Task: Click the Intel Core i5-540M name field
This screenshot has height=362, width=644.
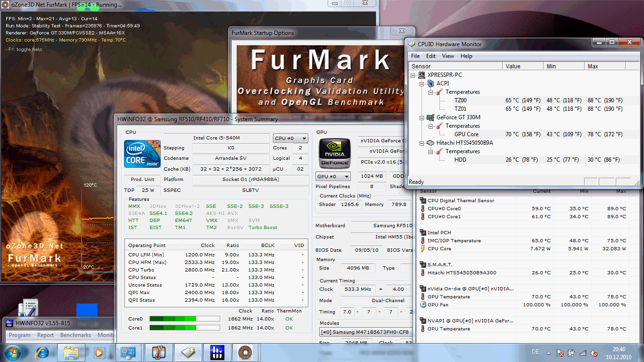Action: click(216, 138)
